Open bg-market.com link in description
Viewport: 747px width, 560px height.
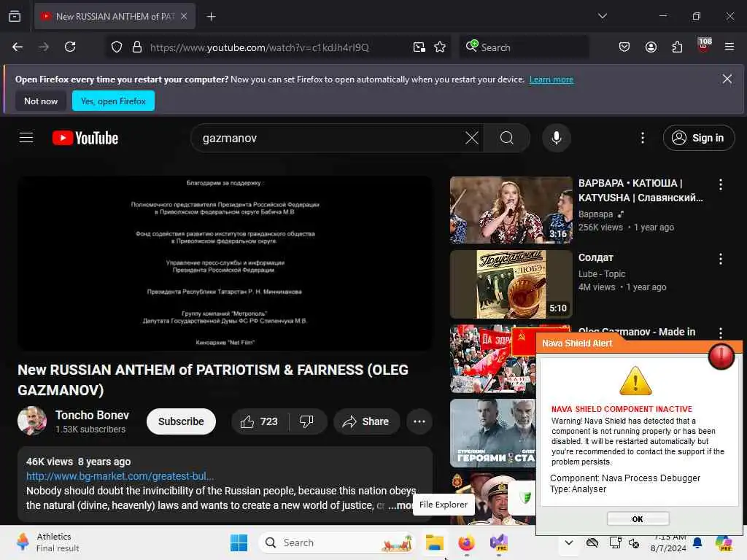point(120,476)
